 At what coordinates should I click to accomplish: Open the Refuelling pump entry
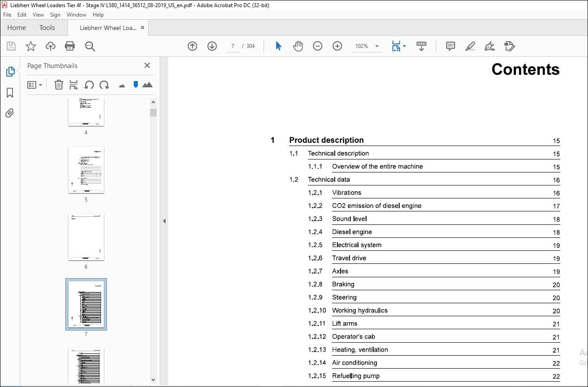(356, 376)
